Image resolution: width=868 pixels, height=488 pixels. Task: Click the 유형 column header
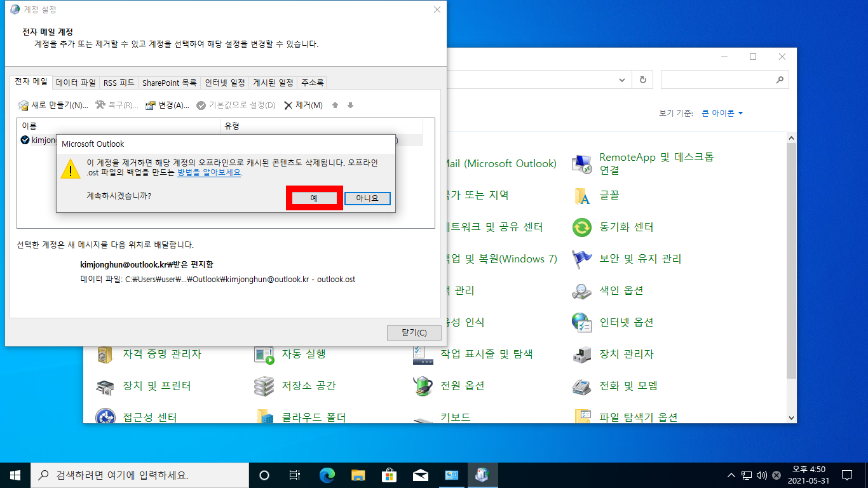321,126
